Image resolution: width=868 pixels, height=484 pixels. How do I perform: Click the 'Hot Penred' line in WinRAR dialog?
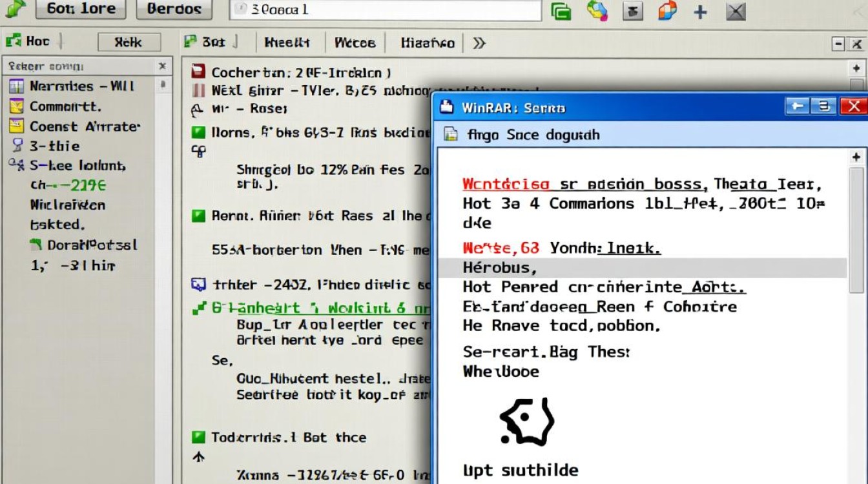[604, 287]
